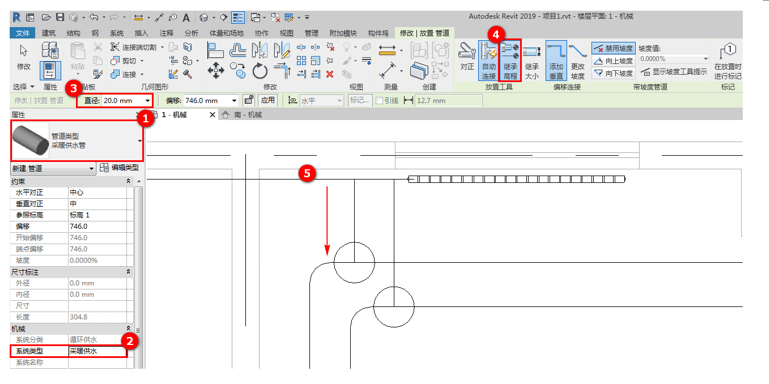This screenshot has width=769, height=384.
Task: Open the pipe type selector 采暖供水管
Action: point(77,141)
